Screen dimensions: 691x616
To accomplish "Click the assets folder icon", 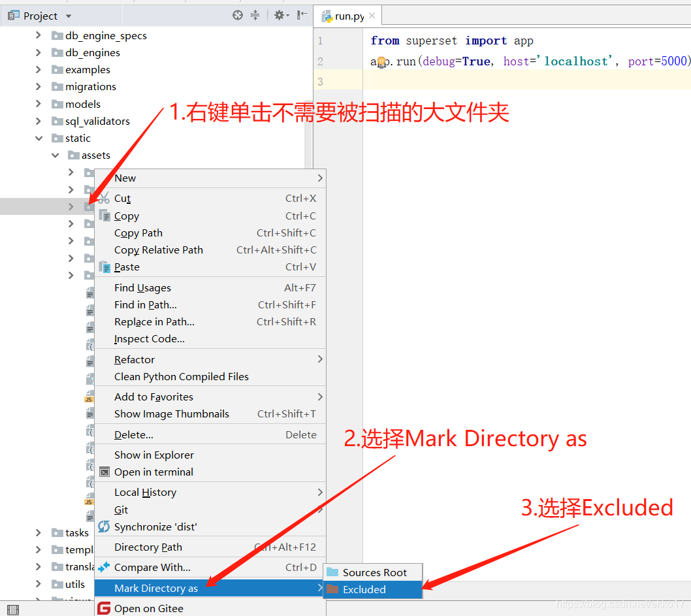I will click(x=74, y=155).
